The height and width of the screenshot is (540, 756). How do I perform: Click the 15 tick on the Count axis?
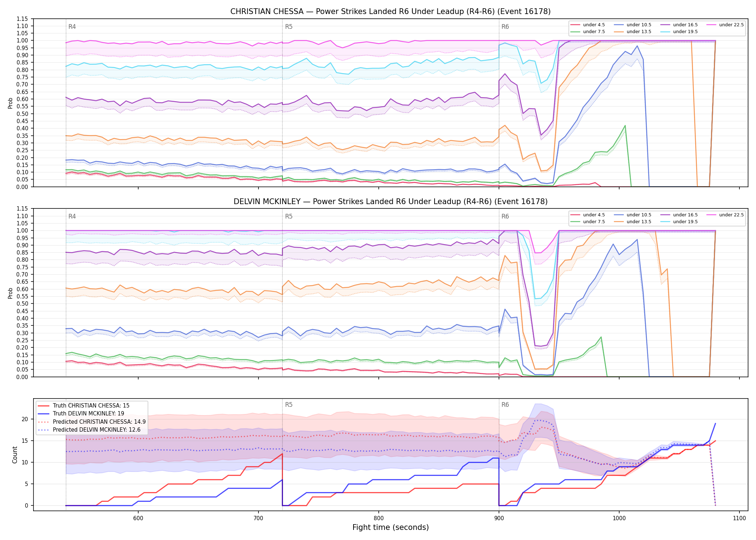click(x=25, y=441)
